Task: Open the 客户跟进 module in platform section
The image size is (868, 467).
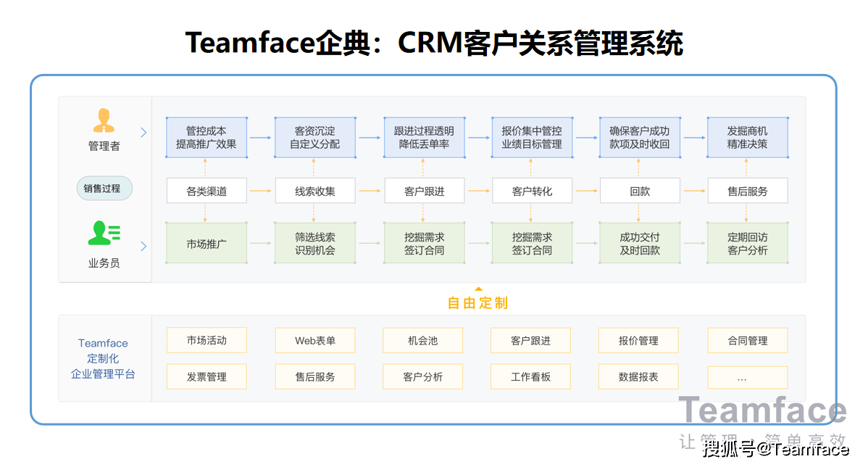Action: tap(530, 340)
